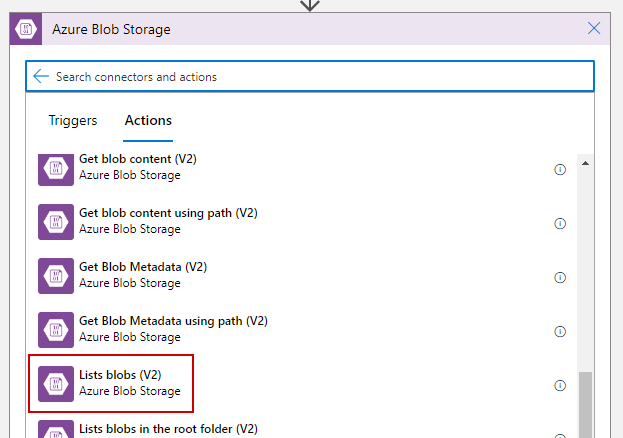The width and height of the screenshot is (623, 438).
Task: Click the Get Blob Metadata using path icon
Action: point(56,330)
